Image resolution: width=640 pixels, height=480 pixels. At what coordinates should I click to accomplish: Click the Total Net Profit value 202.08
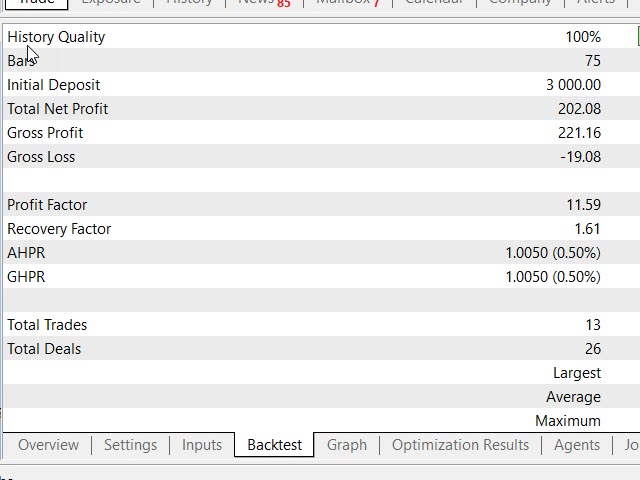579,109
